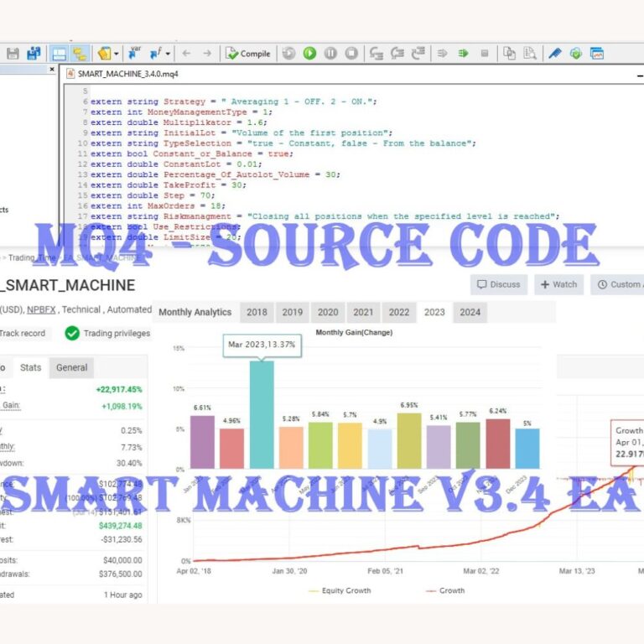Viewport: 644px width, 644px height.
Task: Click code line 'extern double Step = 70;'
Action: [153, 195]
